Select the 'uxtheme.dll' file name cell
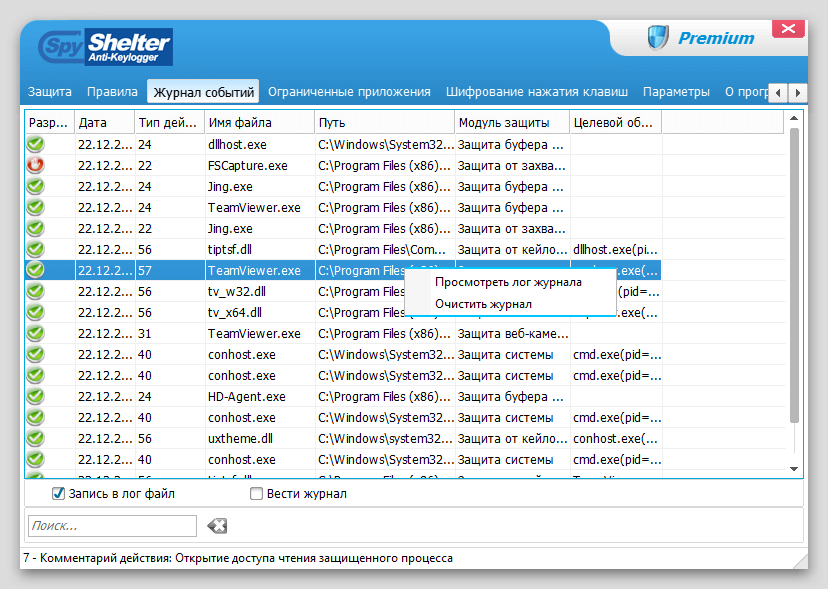Screen dimensions: 828x589 click(x=240, y=438)
